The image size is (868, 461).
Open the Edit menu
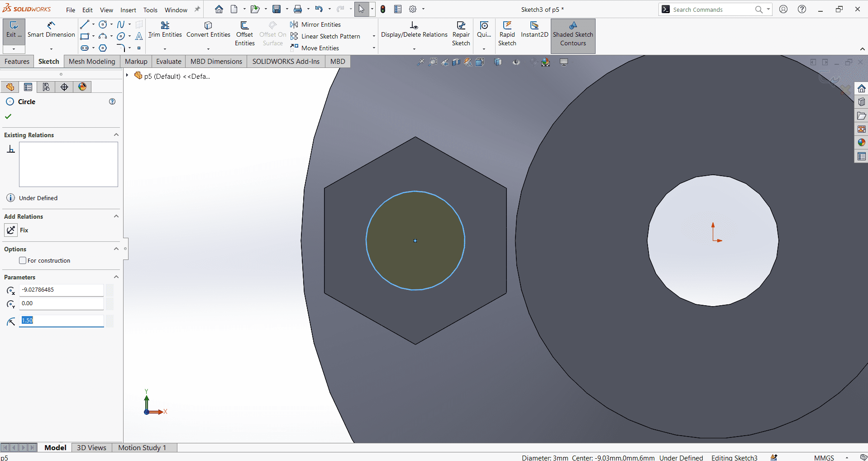pos(87,10)
